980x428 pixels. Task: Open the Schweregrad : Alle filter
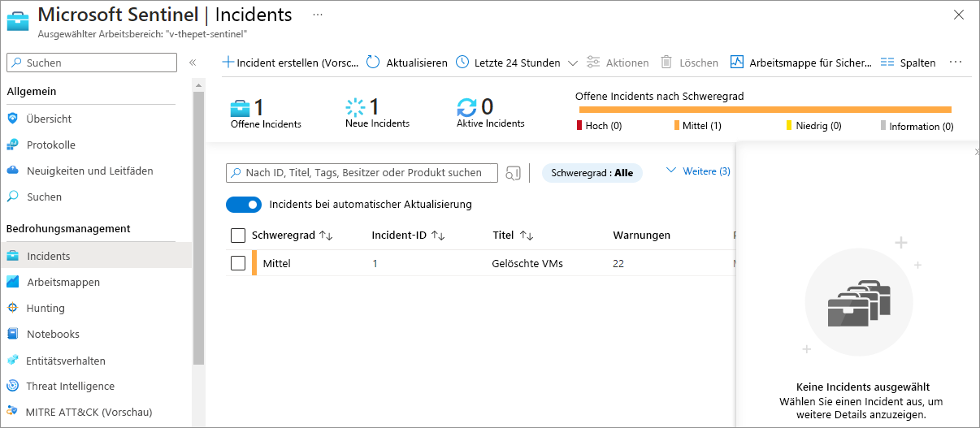tap(592, 173)
